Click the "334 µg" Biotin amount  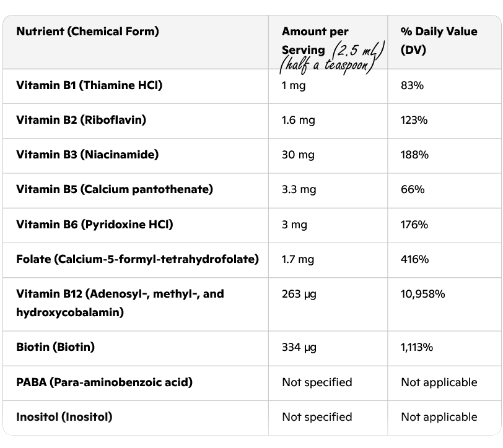pos(299,347)
